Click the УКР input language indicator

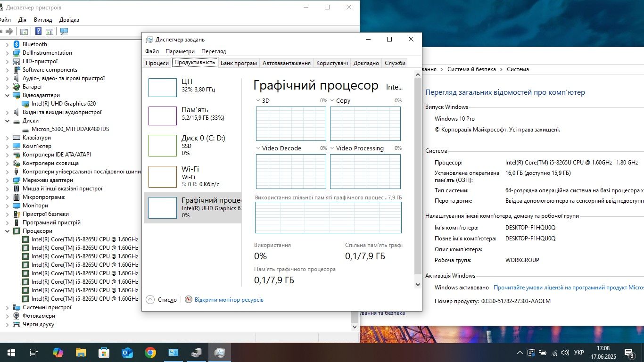(579, 353)
